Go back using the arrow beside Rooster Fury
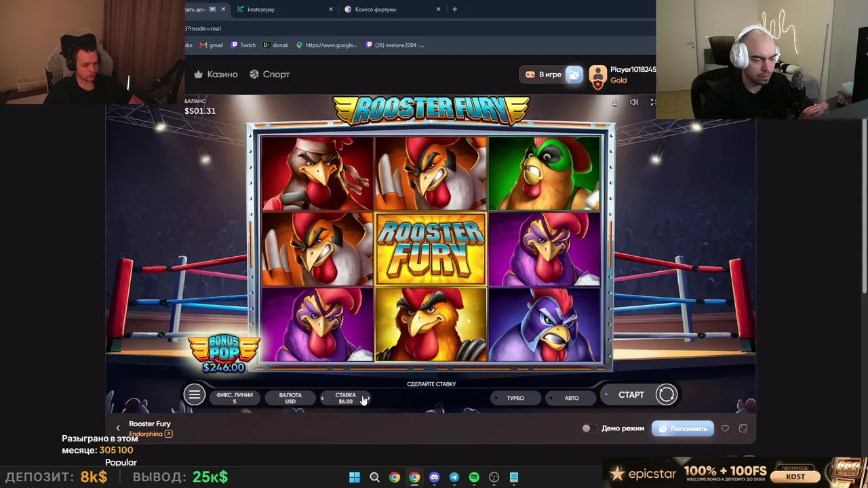The height and width of the screenshot is (488, 868). [118, 428]
